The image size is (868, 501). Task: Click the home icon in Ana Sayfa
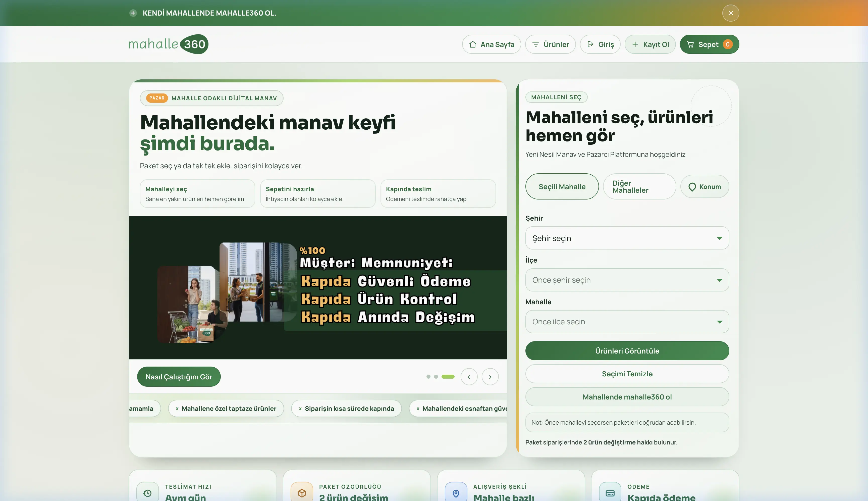tap(473, 44)
